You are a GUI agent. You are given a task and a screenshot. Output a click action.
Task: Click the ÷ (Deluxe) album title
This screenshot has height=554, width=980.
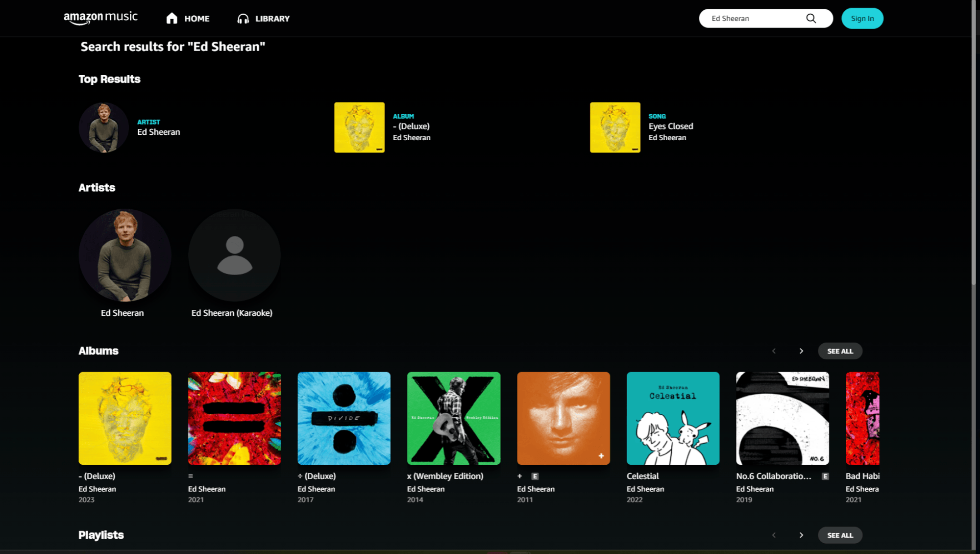[x=317, y=476]
